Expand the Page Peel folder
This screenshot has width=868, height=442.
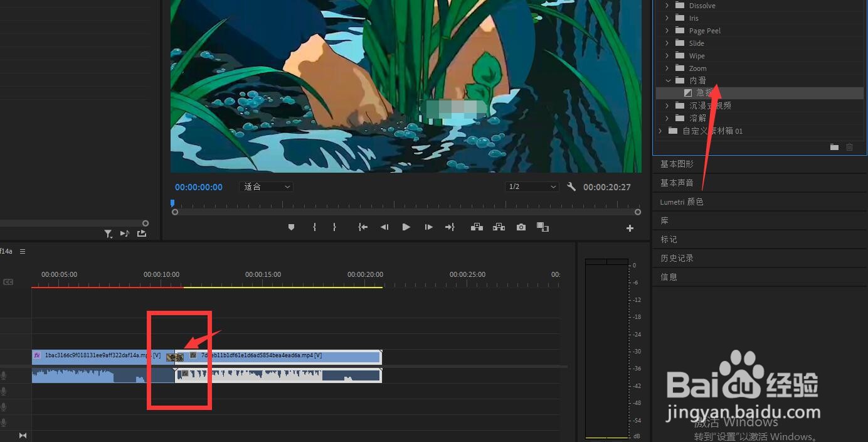pyautogui.click(x=667, y=31)
